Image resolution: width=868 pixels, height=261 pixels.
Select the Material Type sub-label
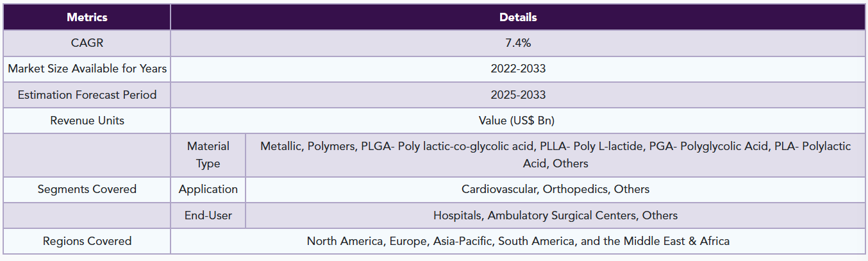(x=208, y=155)
